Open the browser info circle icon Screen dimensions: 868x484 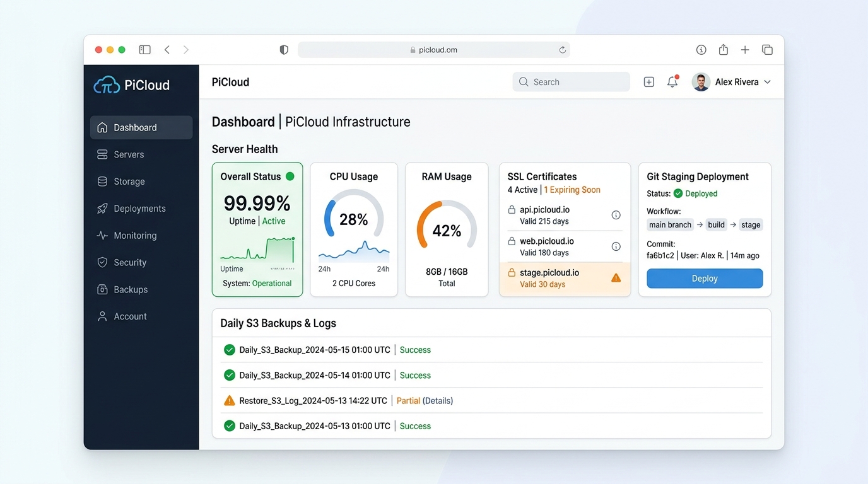click(x=701, y=50)
